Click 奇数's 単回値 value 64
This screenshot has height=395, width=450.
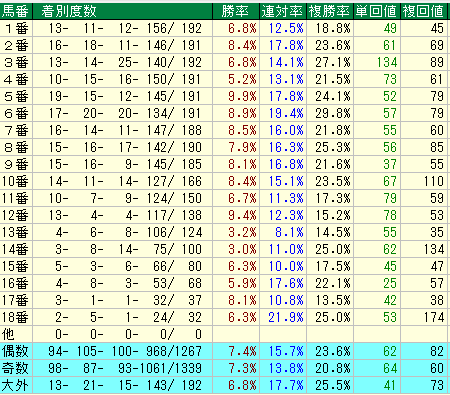[390, 368]
